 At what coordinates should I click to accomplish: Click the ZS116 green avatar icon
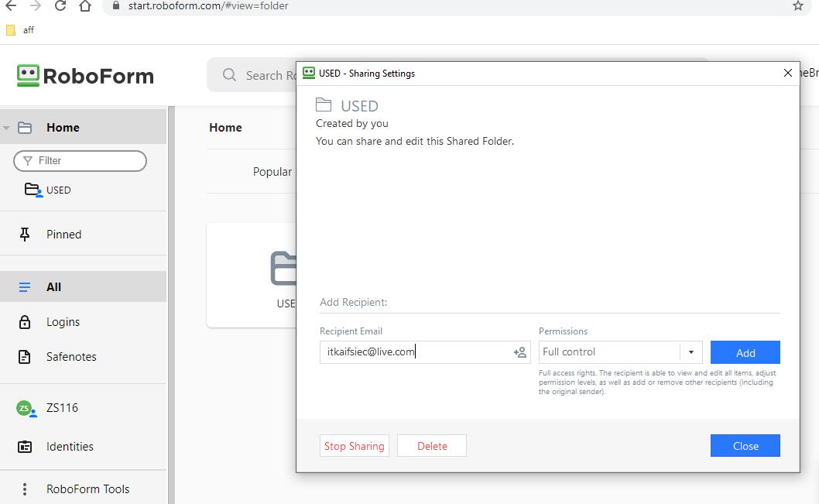pyautogui.click(x=25, y=408)
